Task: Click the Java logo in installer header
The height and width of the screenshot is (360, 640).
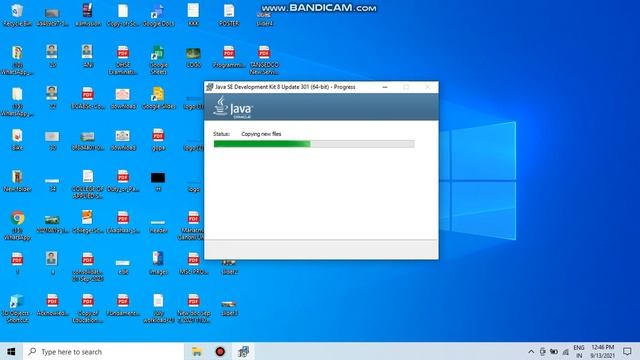Action: click(x=233, y=107)
